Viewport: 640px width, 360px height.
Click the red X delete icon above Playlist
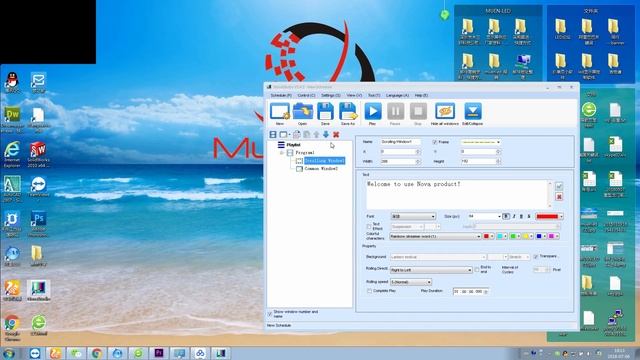[x=336, y=134]
